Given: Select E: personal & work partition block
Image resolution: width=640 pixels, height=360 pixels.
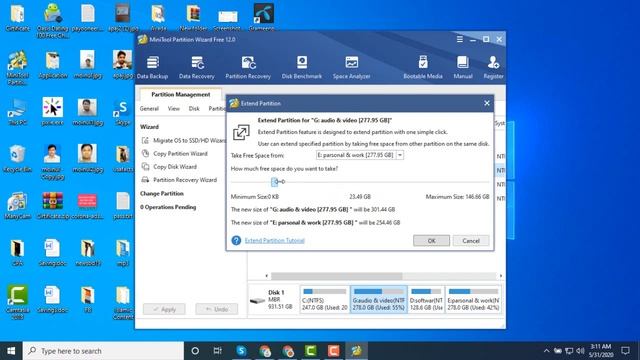Looking at the screenshot, I should coord(473,300).
